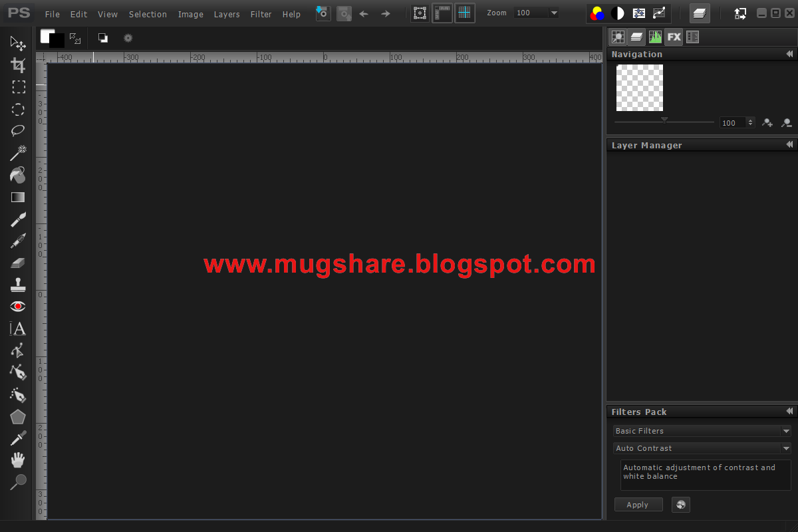Toggle the grid display button
798x532 pixels.
pyautogui.click(x=465, y=13)
